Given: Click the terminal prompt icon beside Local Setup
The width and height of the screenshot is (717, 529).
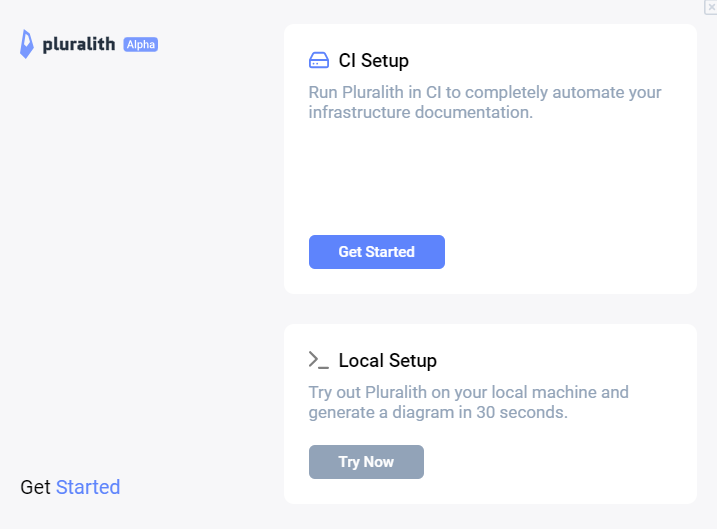Looking at the screenshot, I should [x=319, y=360].
